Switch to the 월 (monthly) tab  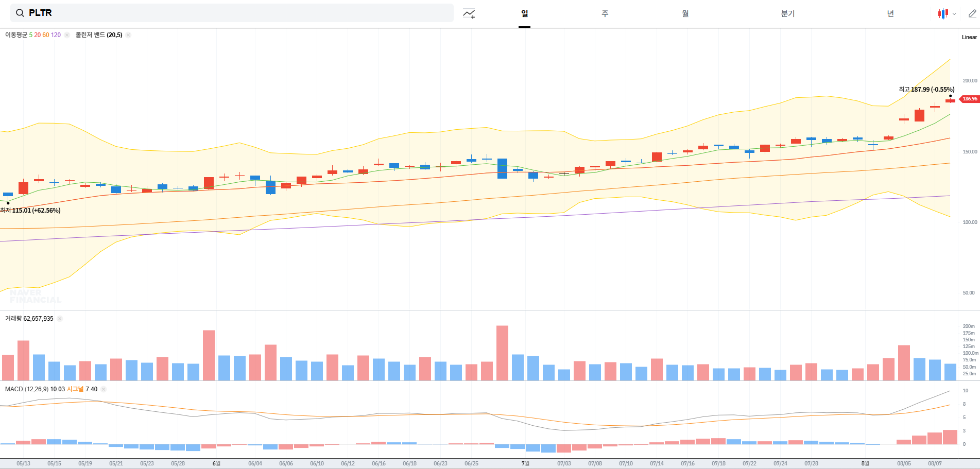(x=685, y=13)
